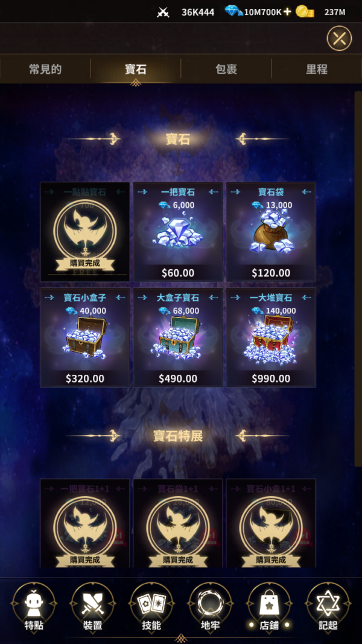Close the shop with the round X button
This screenshot has width=362, height=644.
point(339,38)
